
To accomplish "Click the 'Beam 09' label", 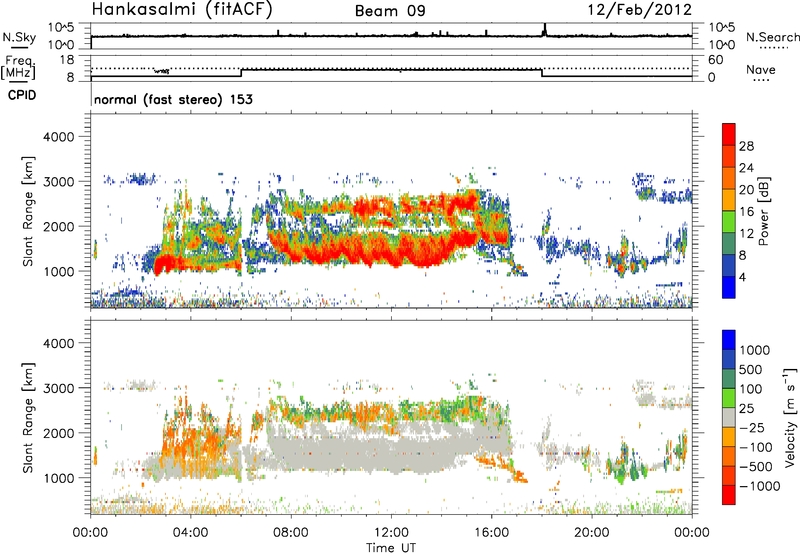I will tap(390, 11).
